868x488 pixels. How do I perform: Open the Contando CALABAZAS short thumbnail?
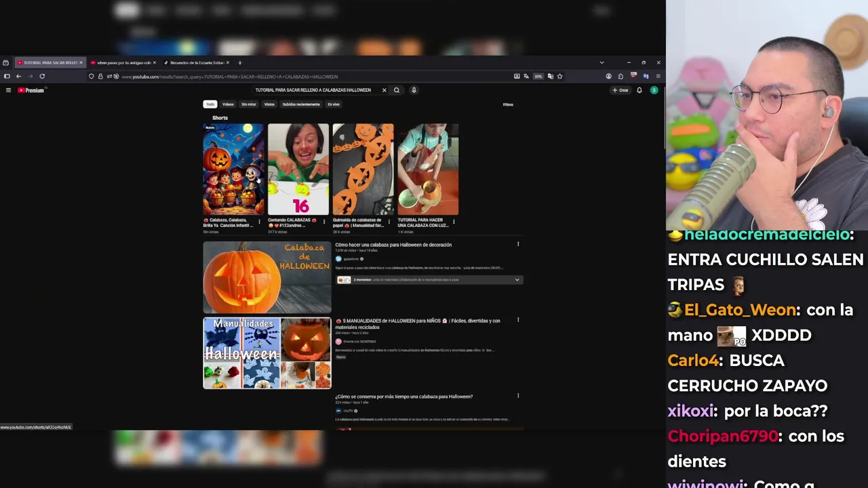point(298,169)
